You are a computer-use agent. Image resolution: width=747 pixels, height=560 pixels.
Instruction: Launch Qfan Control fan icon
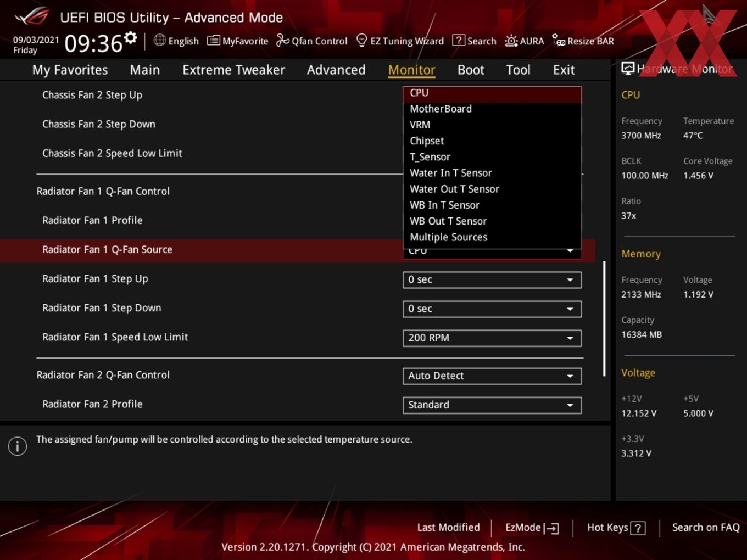282,41
